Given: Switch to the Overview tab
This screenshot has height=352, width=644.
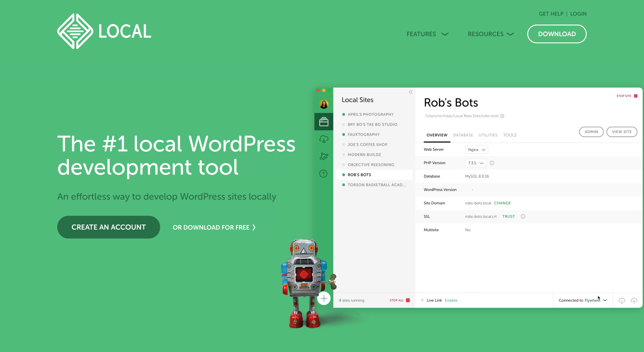Looking at the screenshot, I should point(437,135).
